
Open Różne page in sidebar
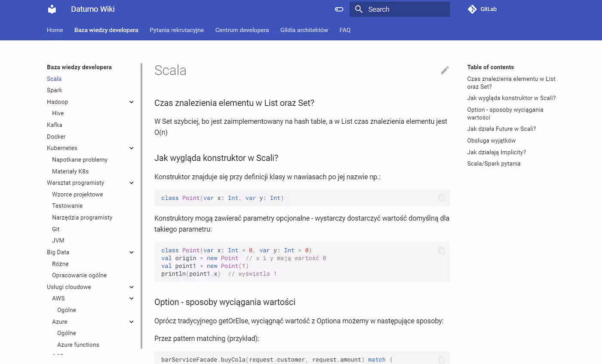pos(60,264)
